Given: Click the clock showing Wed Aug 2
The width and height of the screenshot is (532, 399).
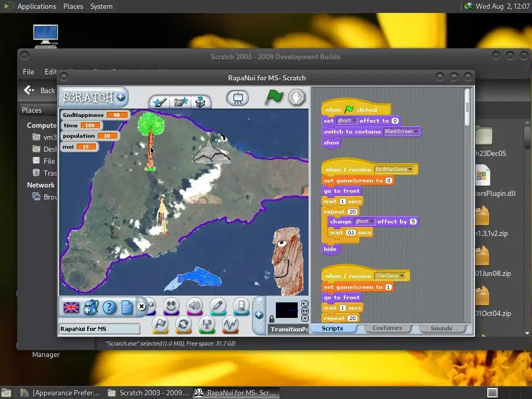Looking at the screenshot, I should pyautogui.click(x=502, y=6).
